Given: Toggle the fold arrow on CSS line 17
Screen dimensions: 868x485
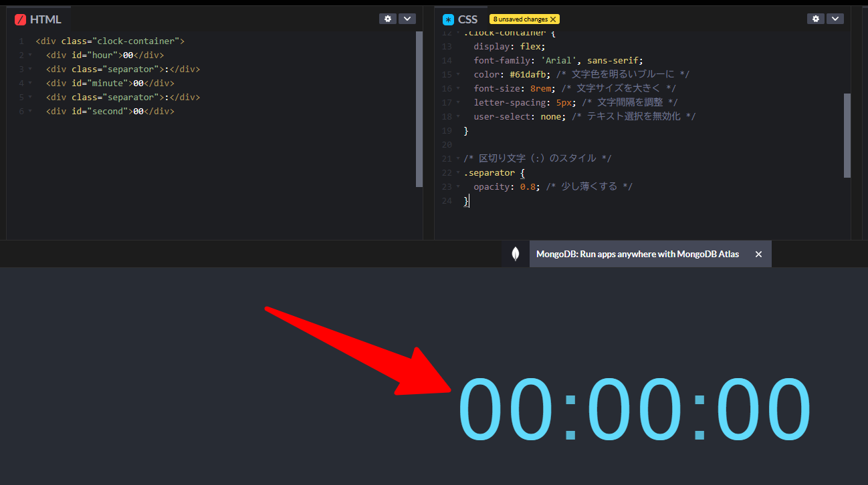Looking at the screenshot, I should pyautogui.click(x=458, y=102).
